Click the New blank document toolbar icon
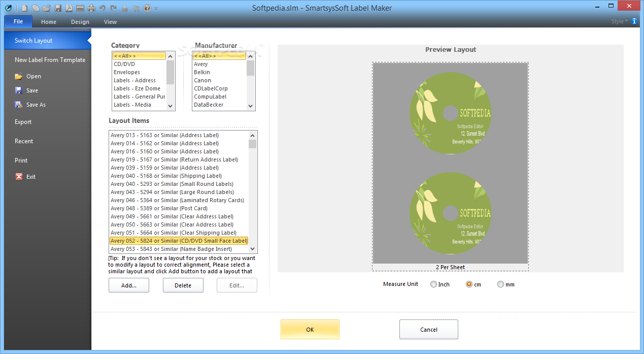 [24, 8]
